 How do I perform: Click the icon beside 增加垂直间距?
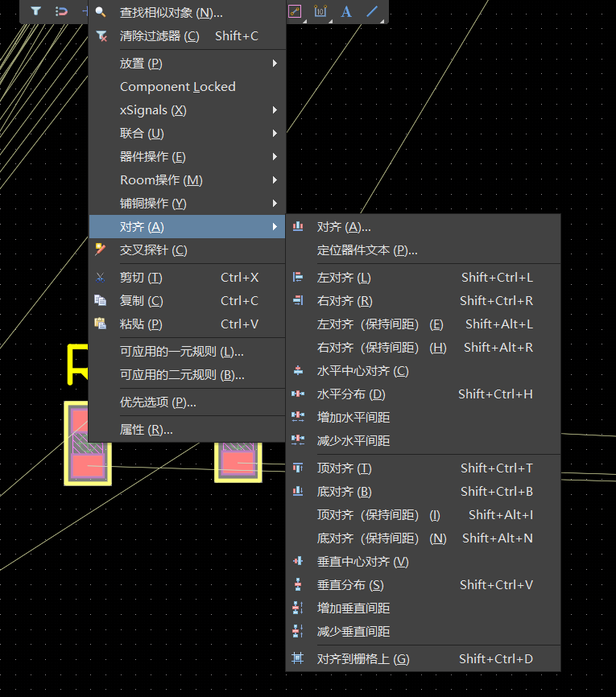(x=298, y=608)
